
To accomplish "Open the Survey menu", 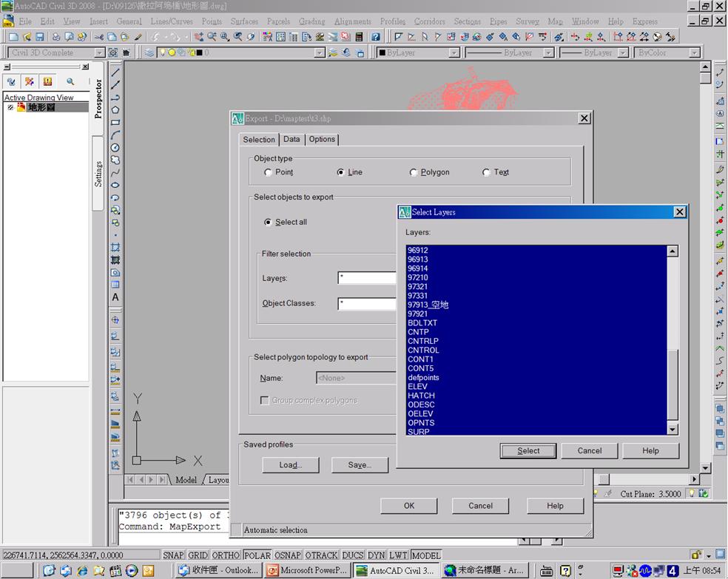I will pyautogui.click(x=528, y=21).
